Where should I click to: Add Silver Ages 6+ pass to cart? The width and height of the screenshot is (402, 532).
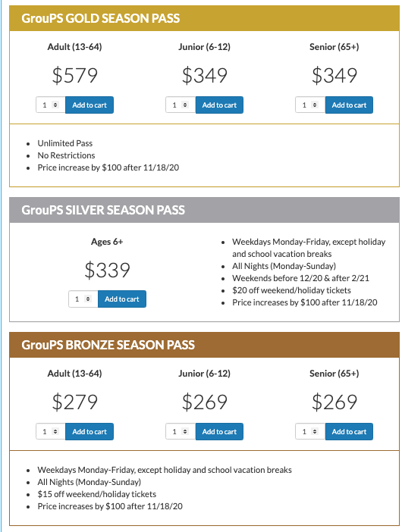pos(122,299)
